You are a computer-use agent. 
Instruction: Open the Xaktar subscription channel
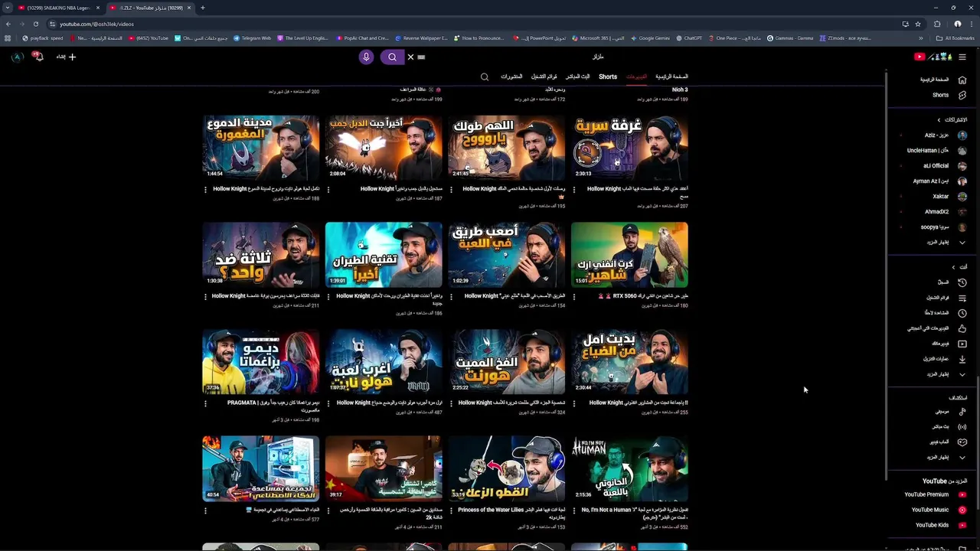click(934, 197)
